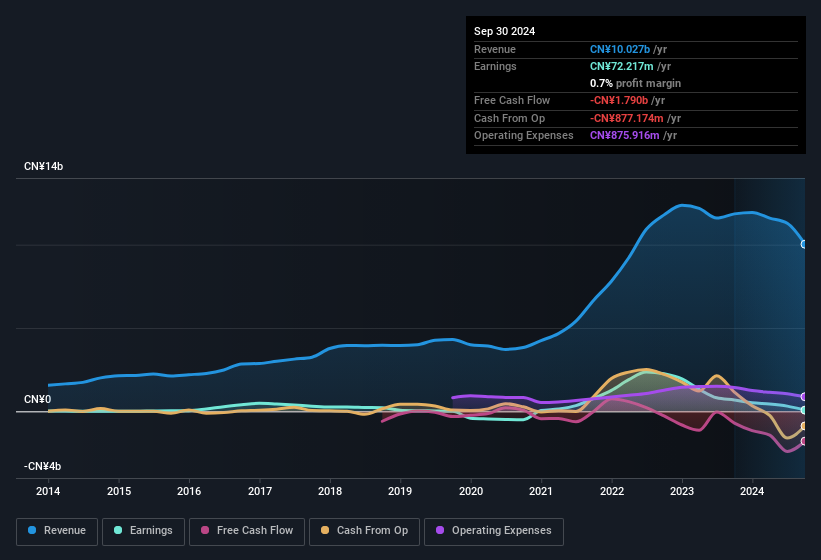
Task: Click the Earnings row label in tooltip
Action: coord(495,66)
